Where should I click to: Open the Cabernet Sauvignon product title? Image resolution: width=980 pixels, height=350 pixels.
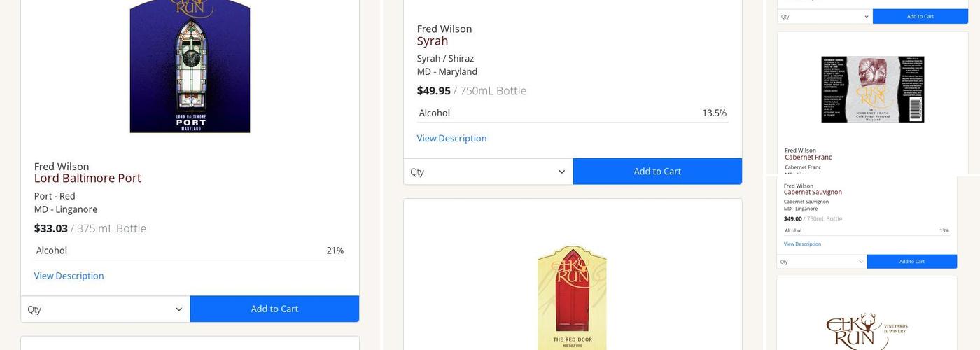click(813, 192)
